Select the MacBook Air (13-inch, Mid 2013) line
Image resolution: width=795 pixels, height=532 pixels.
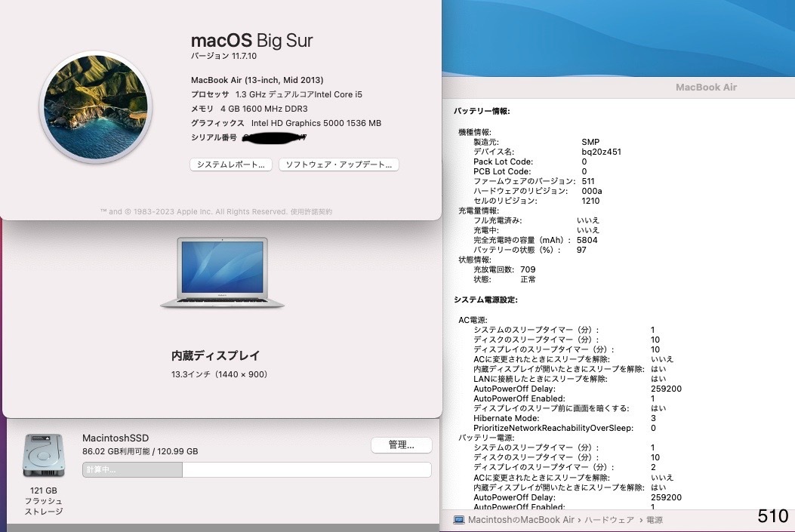click(257, 80)
